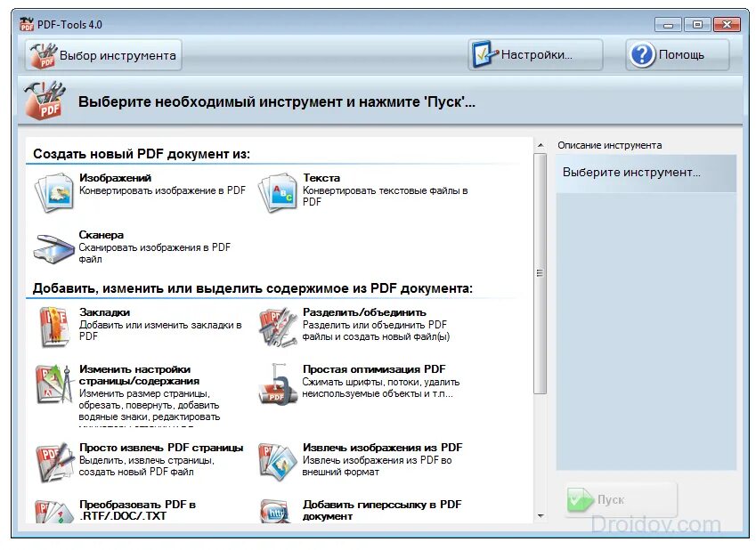Click description 'Конвертировать изображение в PDF'
The height and width of the screenshot is (550, 756).
pyautogui.click(x=162, y=190)
